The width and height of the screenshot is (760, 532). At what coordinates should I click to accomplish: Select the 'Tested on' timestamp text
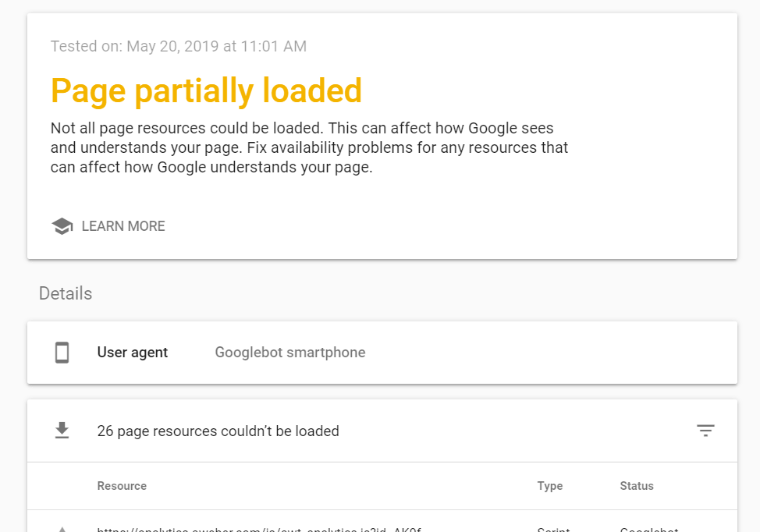coord(179,46)
